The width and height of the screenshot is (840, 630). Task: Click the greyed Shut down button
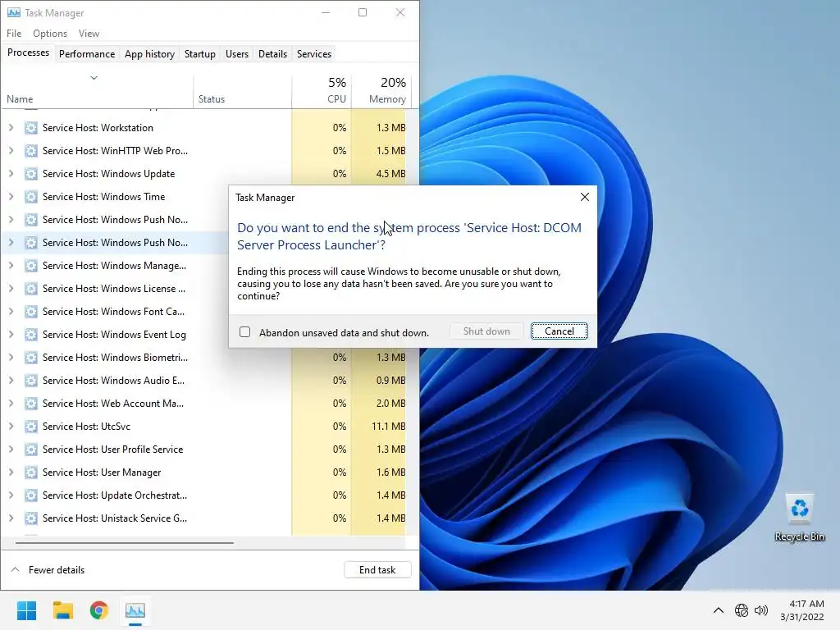[486, 331]
